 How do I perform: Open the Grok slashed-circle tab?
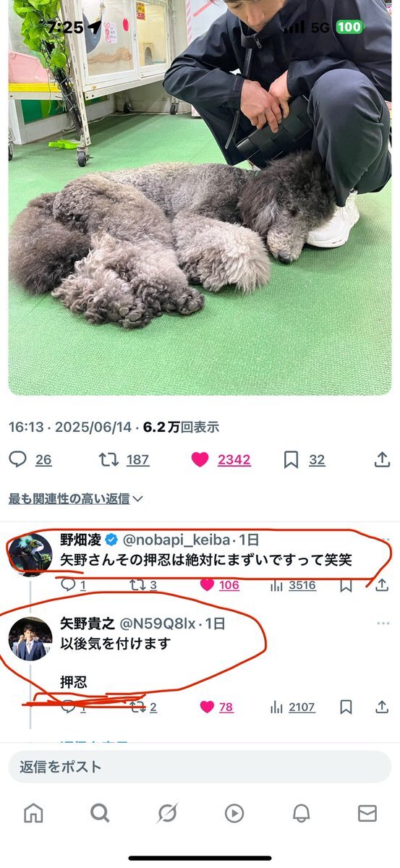tap(167, 813)
